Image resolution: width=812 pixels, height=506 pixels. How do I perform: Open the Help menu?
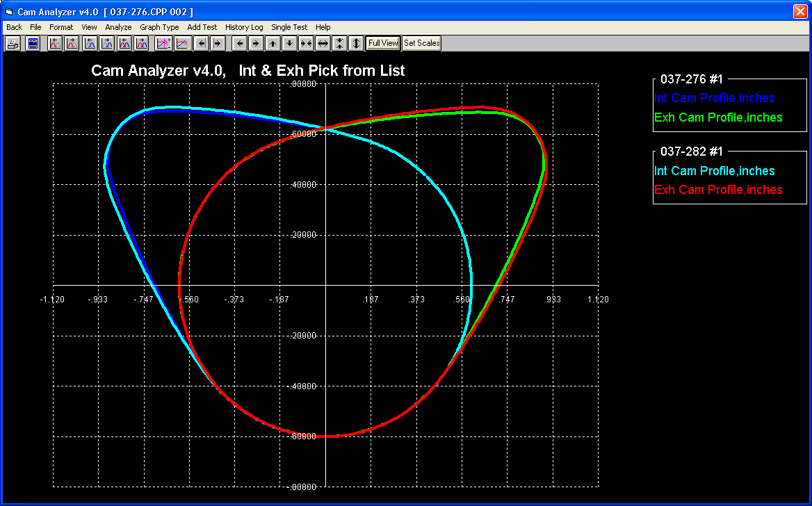point(323,27)
